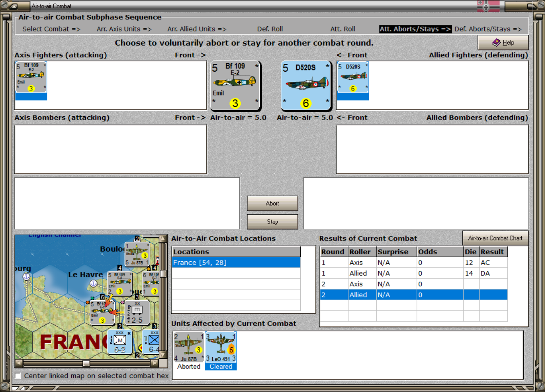Click the Bf 109 counter at Le Havre on map

[120, 283]
